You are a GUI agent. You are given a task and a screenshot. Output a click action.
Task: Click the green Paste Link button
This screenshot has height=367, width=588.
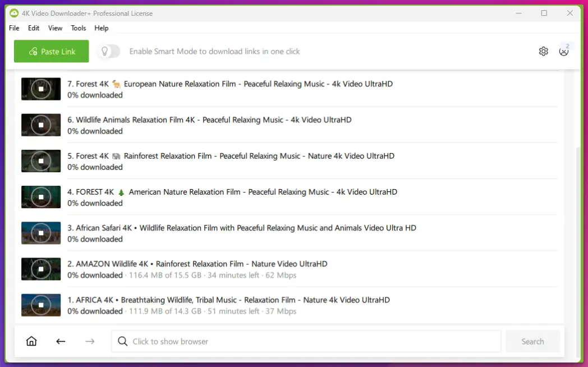[51, 51]
